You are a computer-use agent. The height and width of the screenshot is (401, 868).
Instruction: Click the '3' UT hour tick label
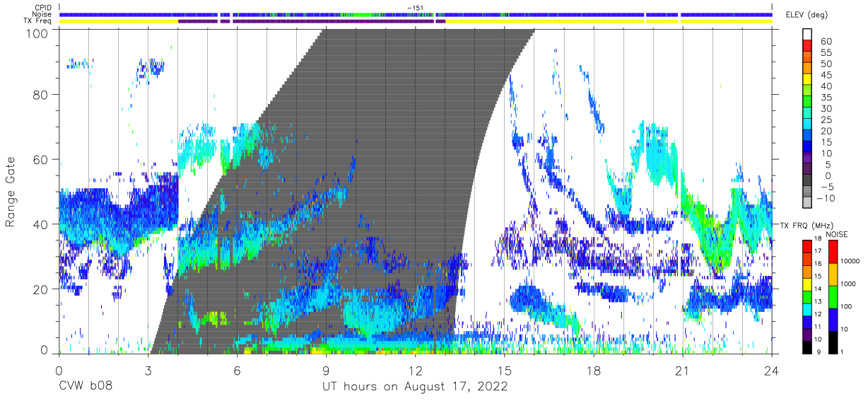148,370
